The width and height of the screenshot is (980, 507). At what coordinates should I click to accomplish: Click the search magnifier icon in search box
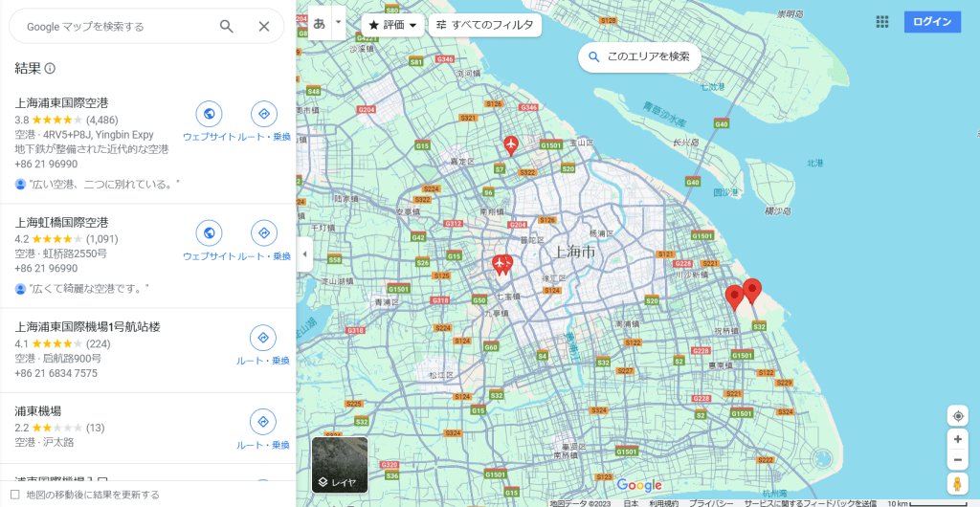pos(227,27)
